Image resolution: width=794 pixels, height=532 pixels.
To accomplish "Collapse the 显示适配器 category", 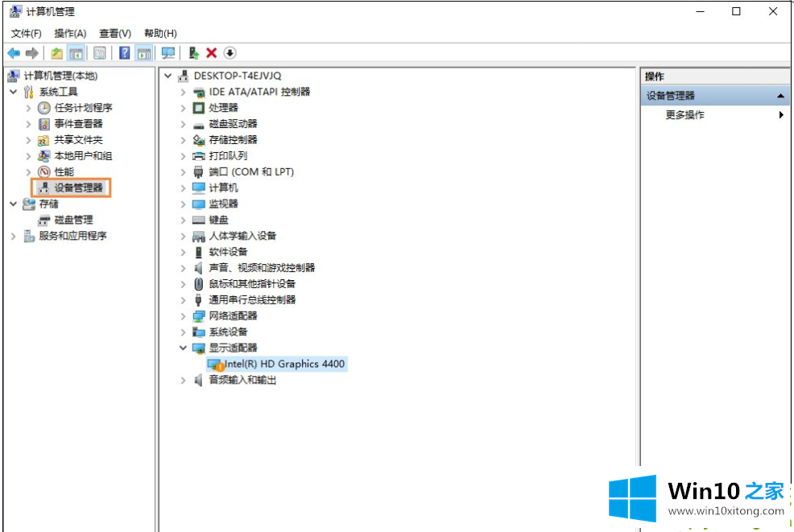I will click(184, 348).
